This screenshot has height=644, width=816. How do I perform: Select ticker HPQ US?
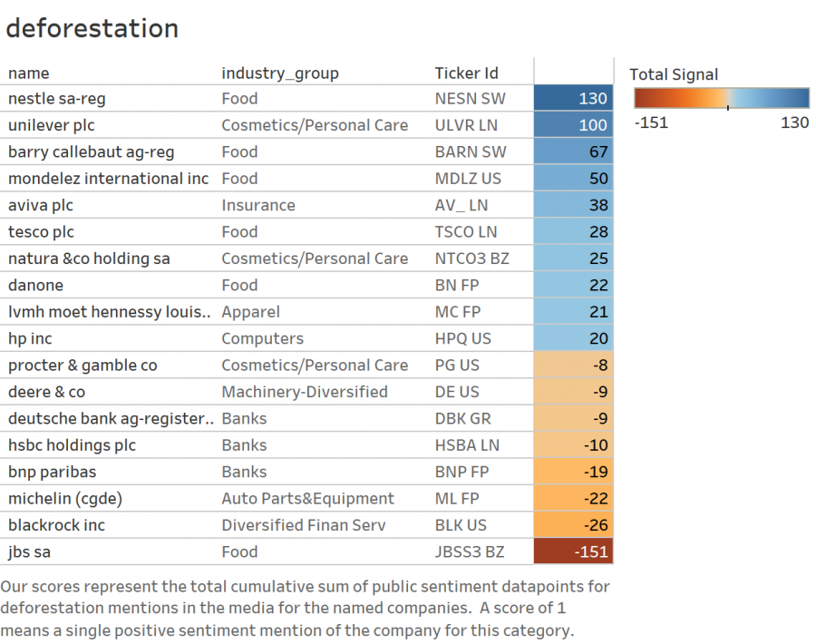point(462,338)
